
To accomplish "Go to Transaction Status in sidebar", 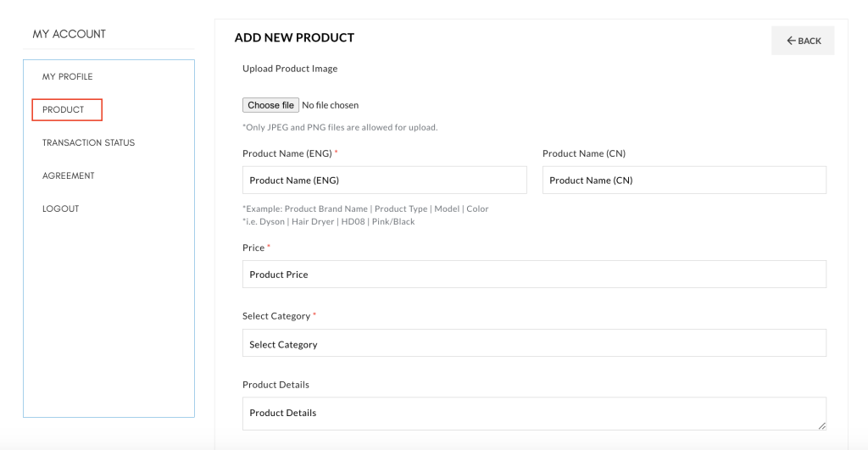I will pyautogui.click(x=88, y=142).
